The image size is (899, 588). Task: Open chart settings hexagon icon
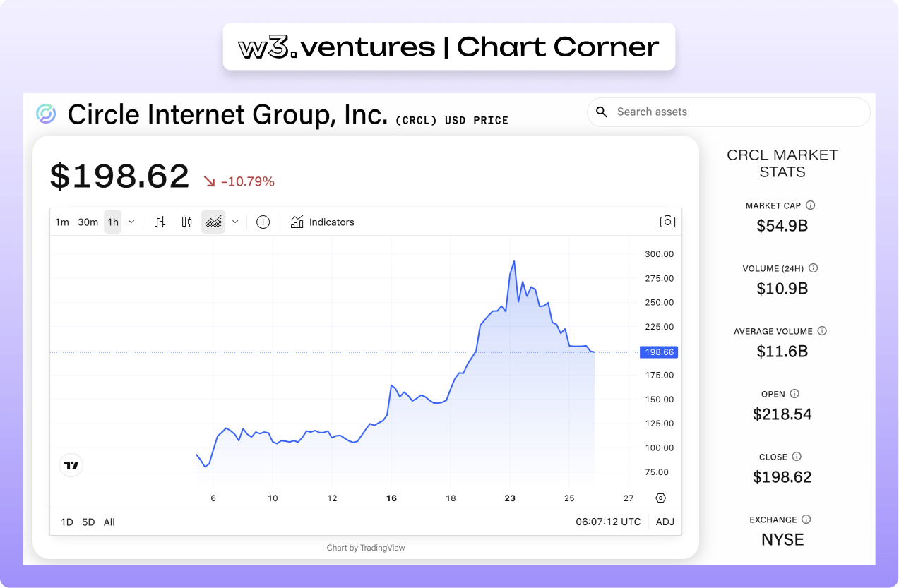660,498
